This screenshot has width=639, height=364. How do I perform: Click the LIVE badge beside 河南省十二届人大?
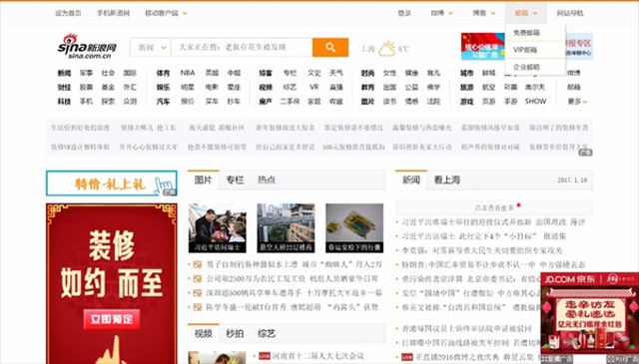tap(265, 356)
